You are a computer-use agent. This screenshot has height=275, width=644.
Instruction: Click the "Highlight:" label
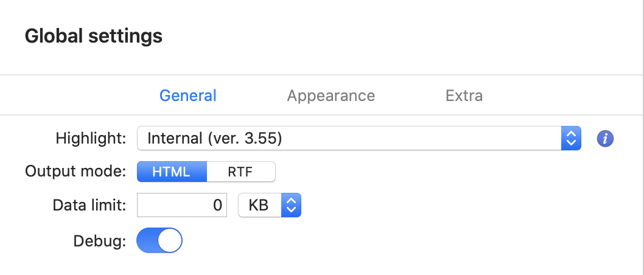(x=91, y=139)
